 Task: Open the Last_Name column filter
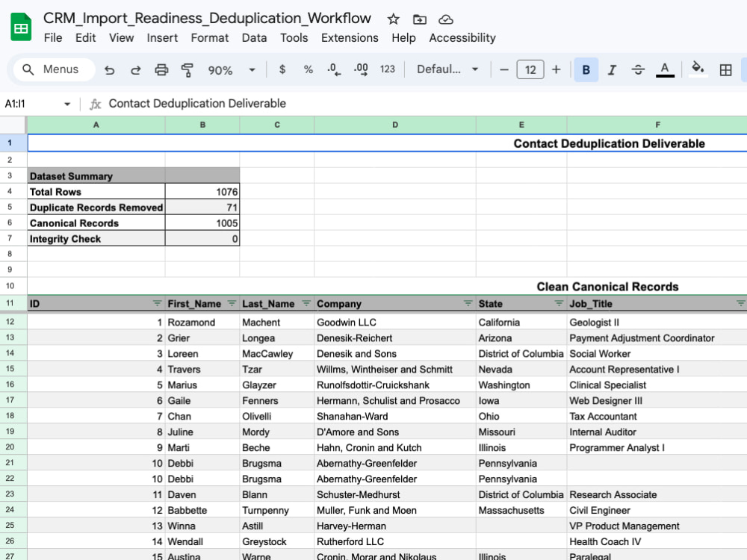click(x=306, y=304)
